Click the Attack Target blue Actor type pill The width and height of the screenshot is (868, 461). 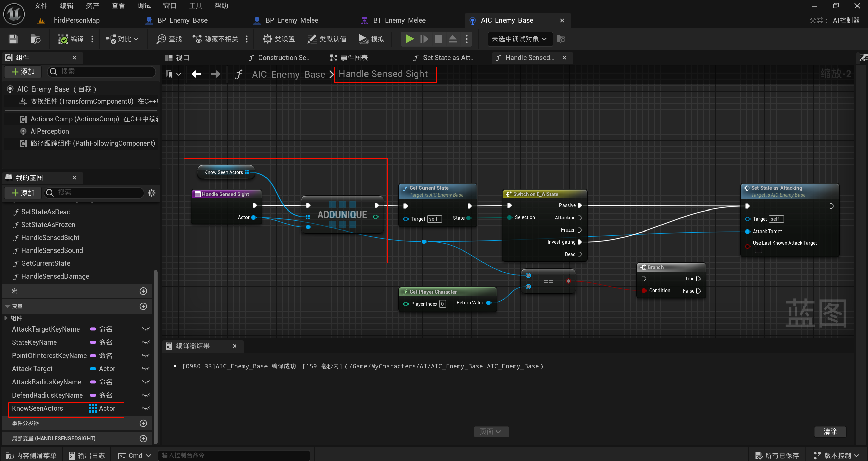pos(93,369)
